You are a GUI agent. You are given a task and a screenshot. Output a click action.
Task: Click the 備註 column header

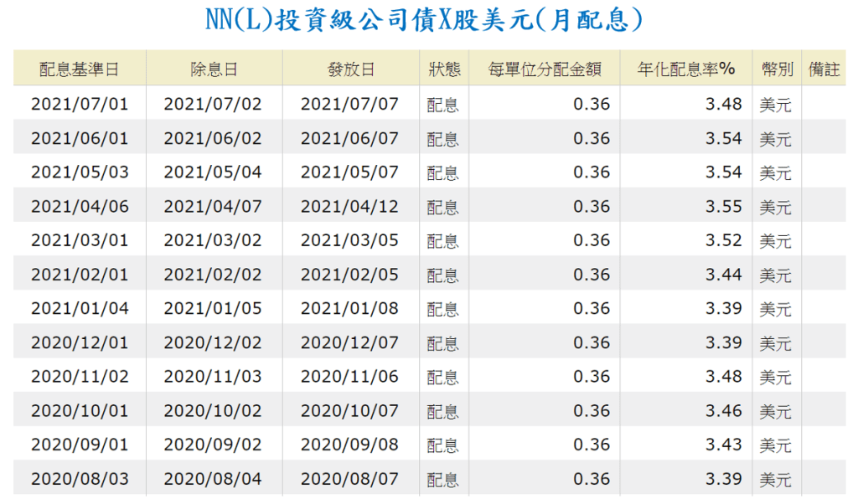point(824,69)
